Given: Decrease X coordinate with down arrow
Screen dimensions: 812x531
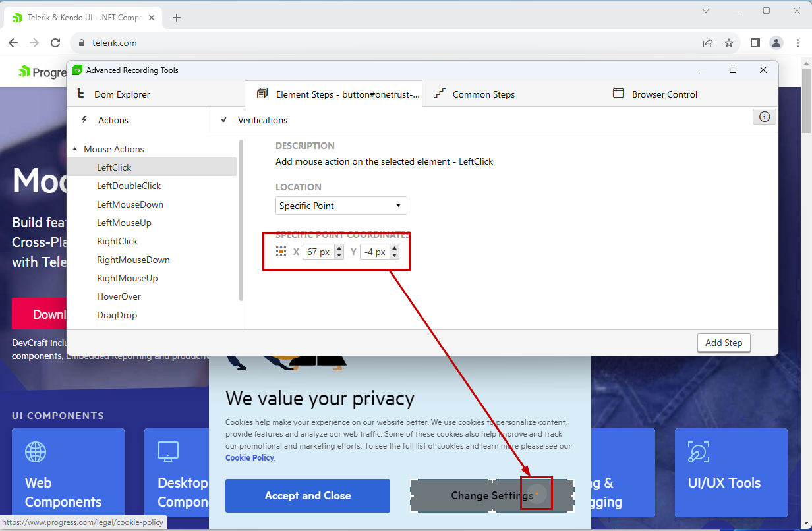Looking at the screenshot, I should pos(339,256).
